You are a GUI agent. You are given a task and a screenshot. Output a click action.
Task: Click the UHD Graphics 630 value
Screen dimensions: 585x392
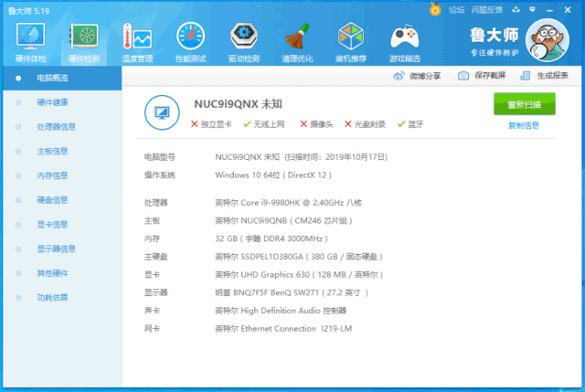point(299,275)
